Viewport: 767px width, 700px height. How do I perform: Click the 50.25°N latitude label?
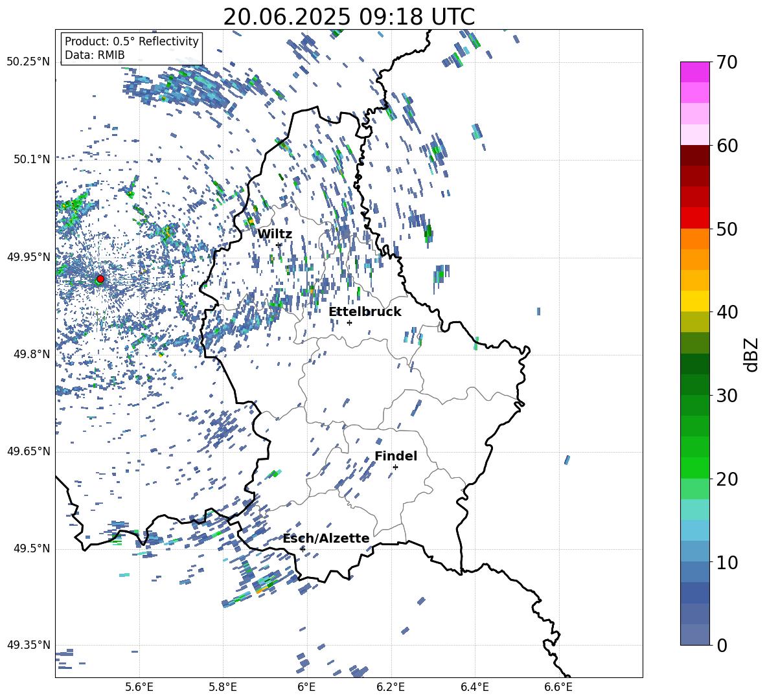tap(29, 62)
